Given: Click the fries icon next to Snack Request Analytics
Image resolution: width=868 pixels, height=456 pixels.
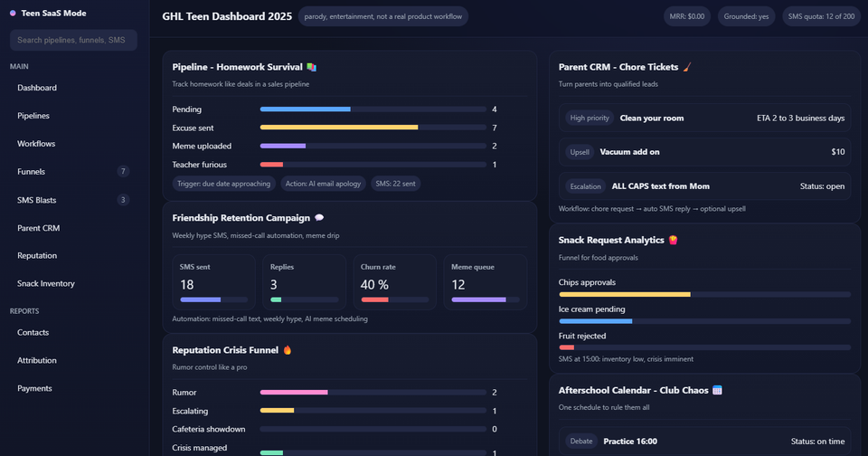Looking at the screenshot, I should [x=673, y=240].
